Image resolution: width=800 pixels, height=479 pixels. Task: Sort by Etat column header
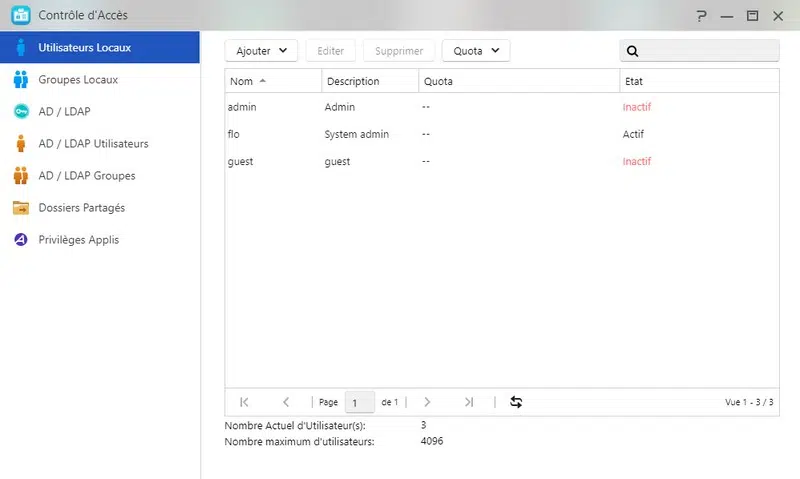(699, 81)
